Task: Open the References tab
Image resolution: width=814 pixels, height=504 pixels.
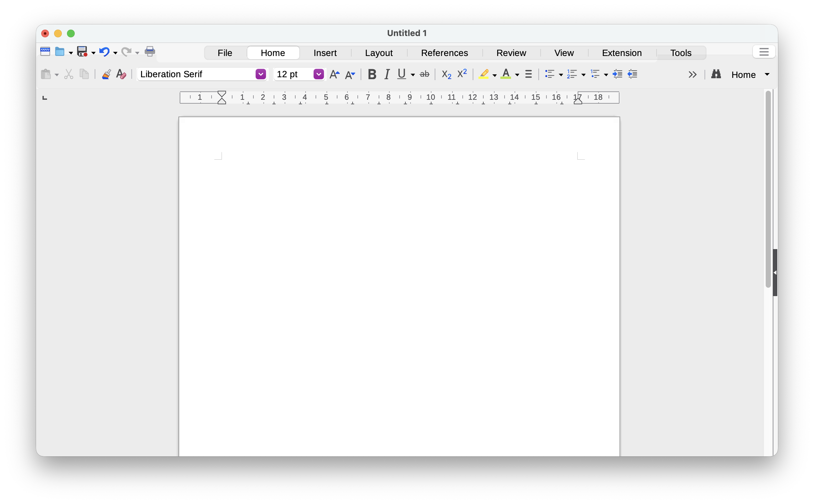Action: point(444,53)
